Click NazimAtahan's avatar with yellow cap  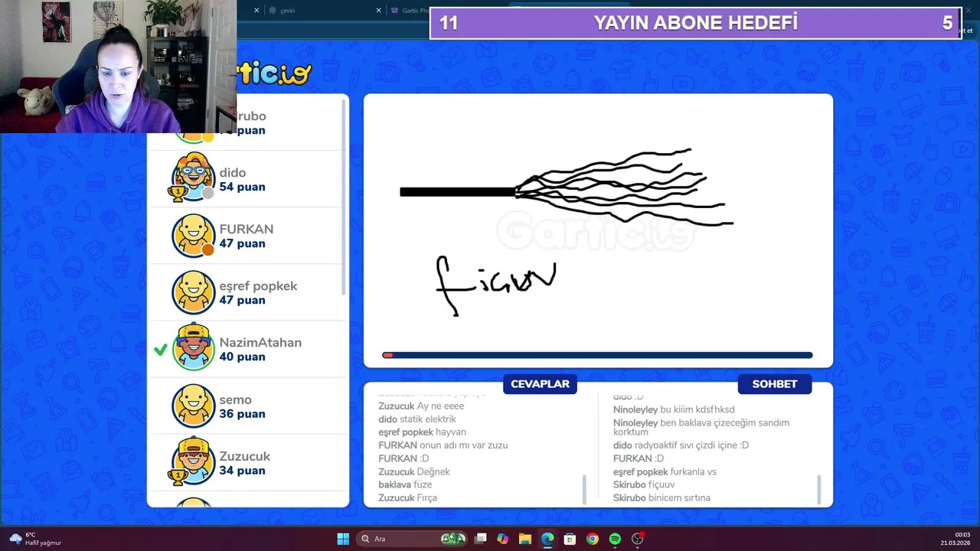point(194,347)
